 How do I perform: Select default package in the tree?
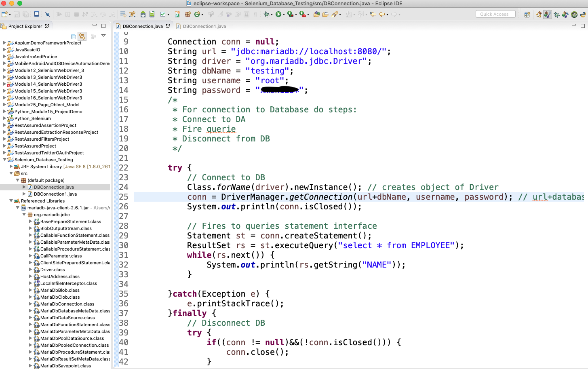coord(46,180)
